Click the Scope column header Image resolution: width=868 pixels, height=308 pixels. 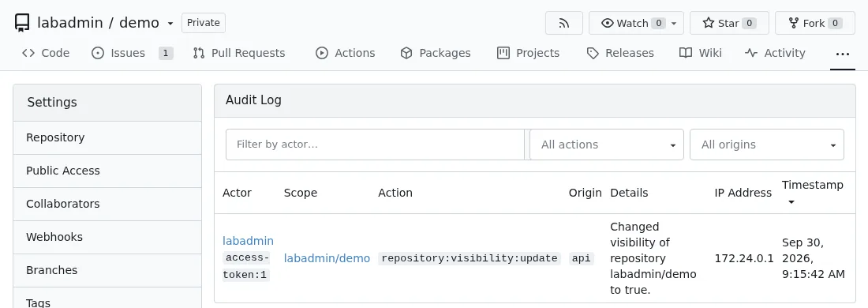(x=301, y=193)
